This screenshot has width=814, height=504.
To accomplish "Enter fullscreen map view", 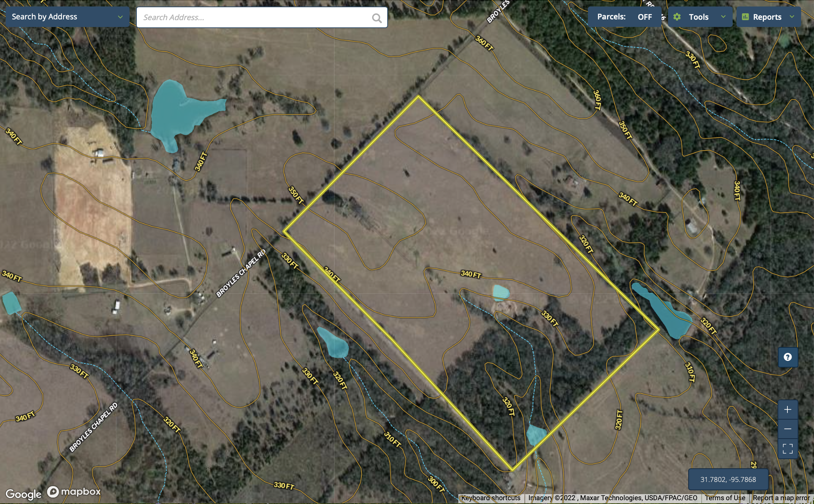I will pyautogui.click(x=787, y=449).
